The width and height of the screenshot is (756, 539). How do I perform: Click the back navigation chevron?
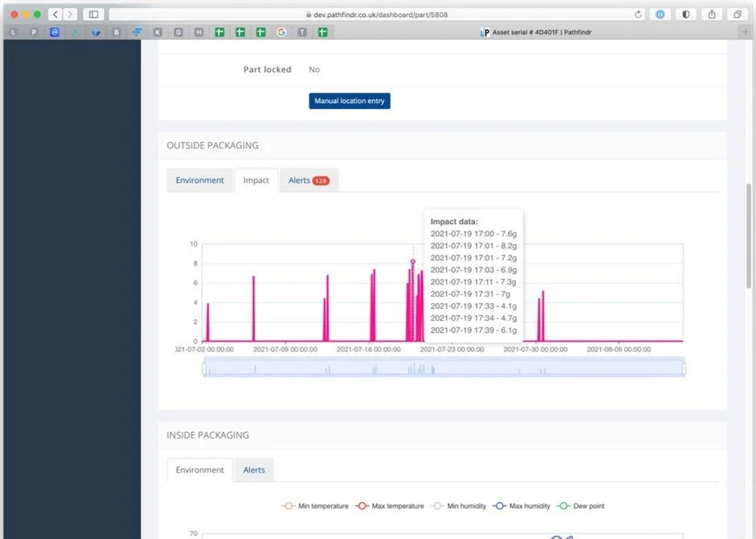point(53,14)
